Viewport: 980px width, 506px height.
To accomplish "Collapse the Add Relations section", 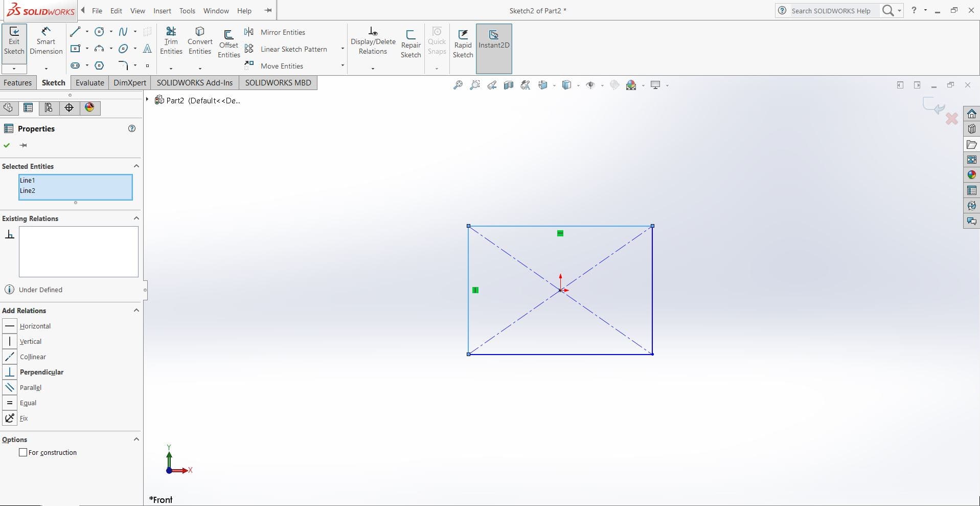I will tap(136, 311).
